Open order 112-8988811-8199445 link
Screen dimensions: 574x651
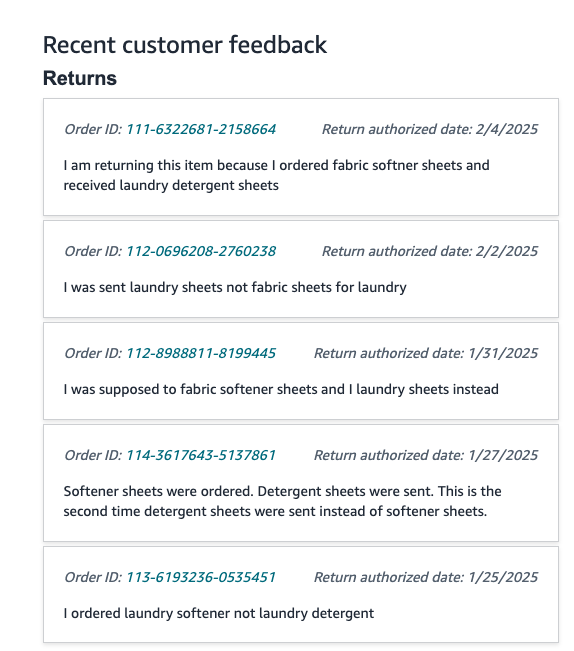pyautogui.click(x=201, y=353)
